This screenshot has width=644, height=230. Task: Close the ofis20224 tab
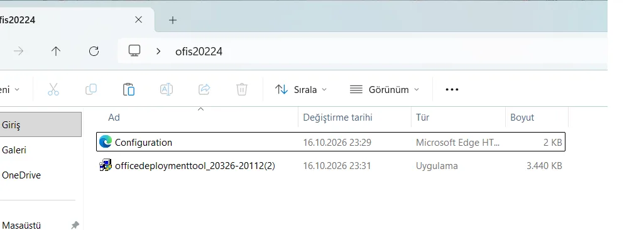[x=138, y=19]
